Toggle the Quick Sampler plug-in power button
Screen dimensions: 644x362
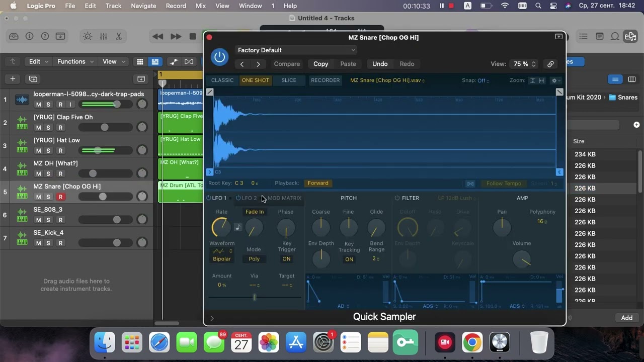coord(219,57)
